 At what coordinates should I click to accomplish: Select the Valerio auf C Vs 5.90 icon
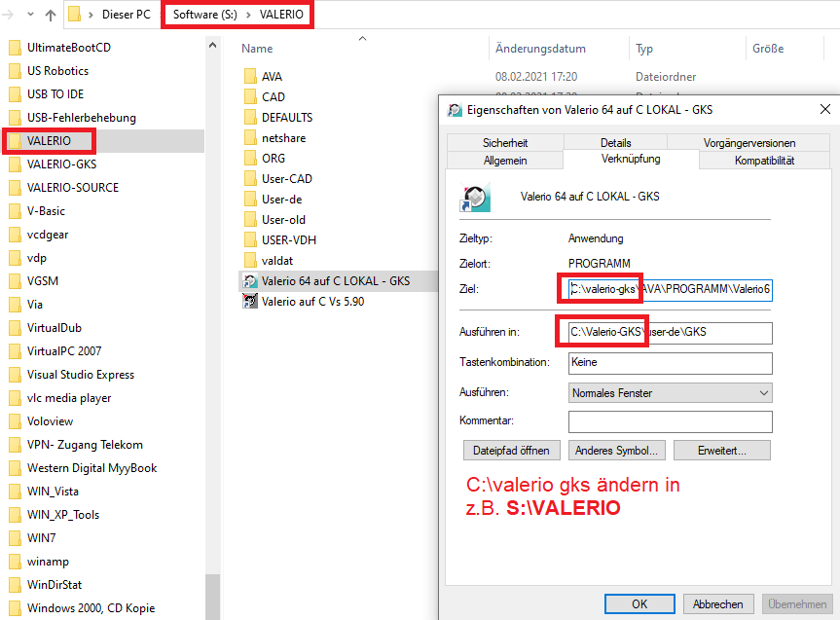[249, 302]
